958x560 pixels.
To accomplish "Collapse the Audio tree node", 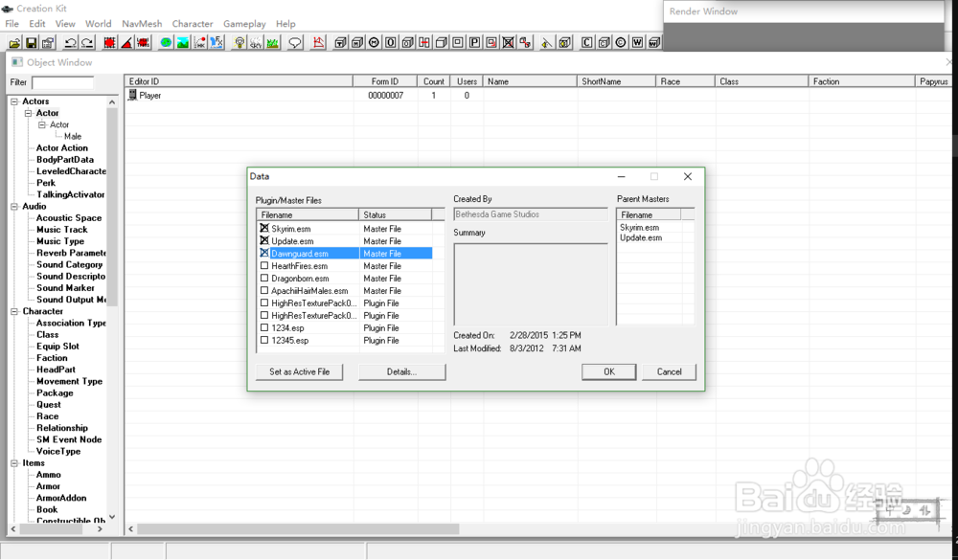I will pos(14,207).
